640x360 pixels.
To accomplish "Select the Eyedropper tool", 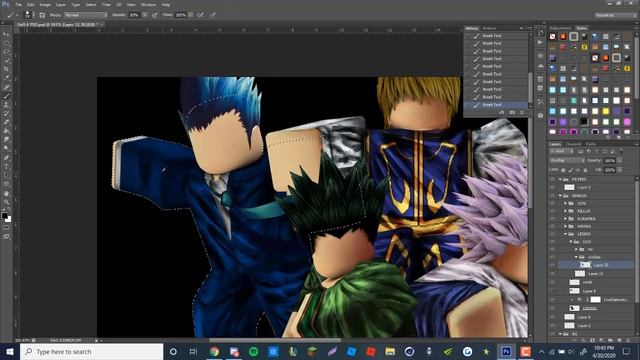I will click(6, 78).
